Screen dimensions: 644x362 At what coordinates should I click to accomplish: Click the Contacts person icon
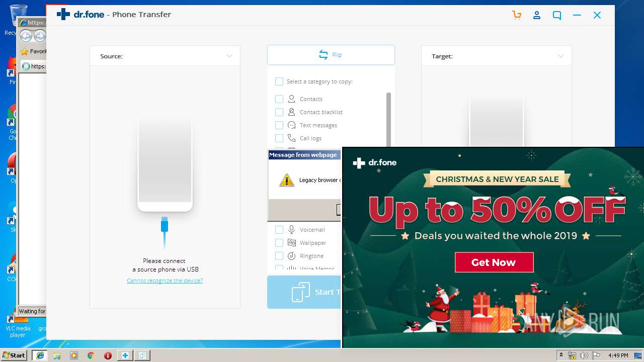(x=291, y=99)
